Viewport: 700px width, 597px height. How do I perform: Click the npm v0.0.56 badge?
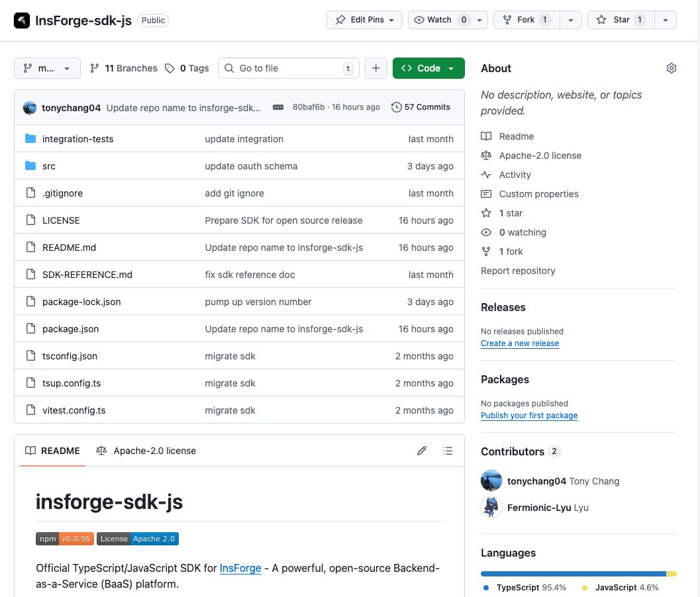point(65,539)
